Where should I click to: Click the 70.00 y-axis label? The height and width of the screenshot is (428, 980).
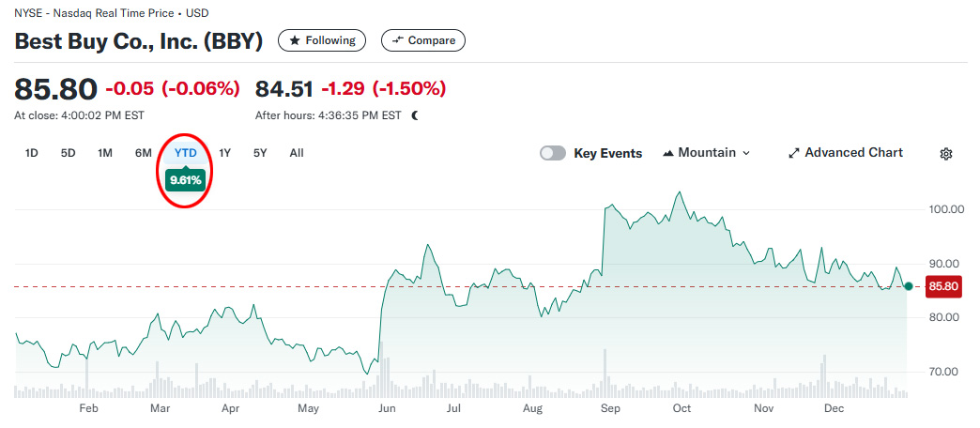coord(943,372)
